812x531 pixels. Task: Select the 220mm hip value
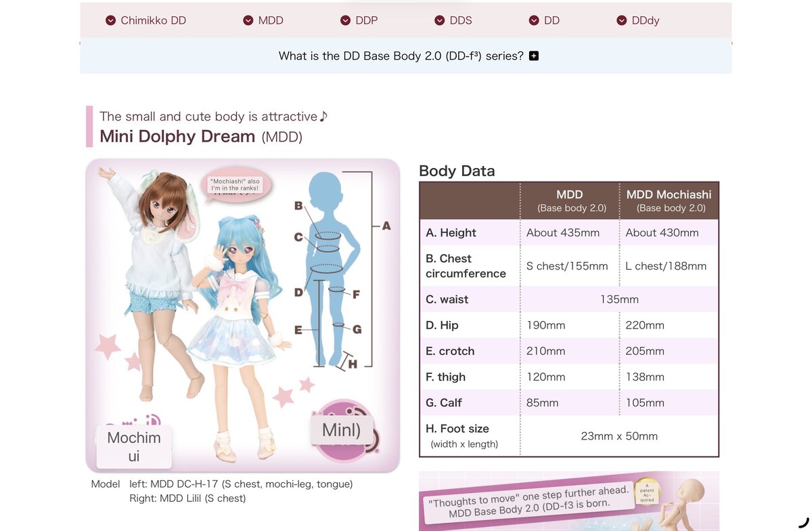[x=645, y=325]
